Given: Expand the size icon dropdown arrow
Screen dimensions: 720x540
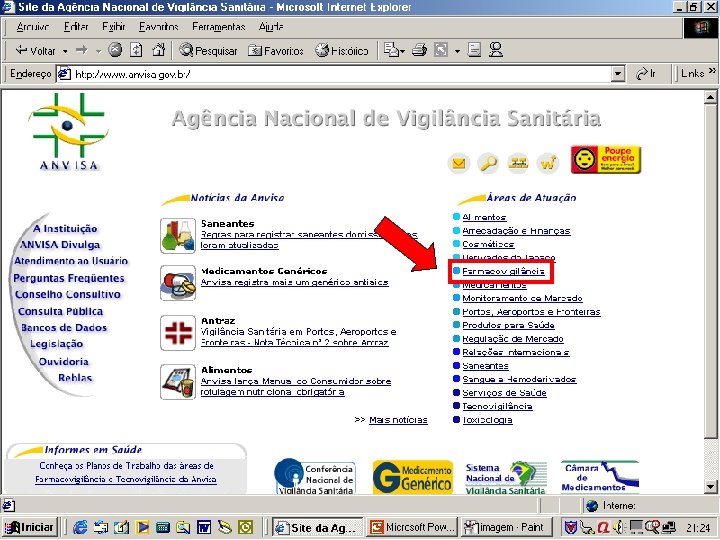Looking at the screenshot, I should point(457,51).
